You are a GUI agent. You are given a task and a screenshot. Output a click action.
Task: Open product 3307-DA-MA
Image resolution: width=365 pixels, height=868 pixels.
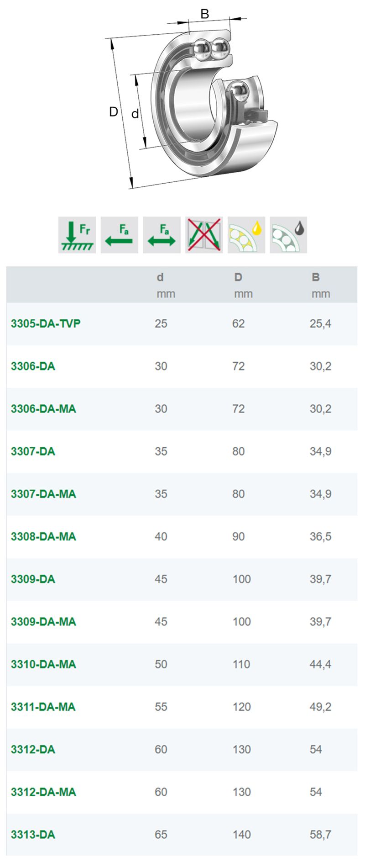(x=43, y=494)
